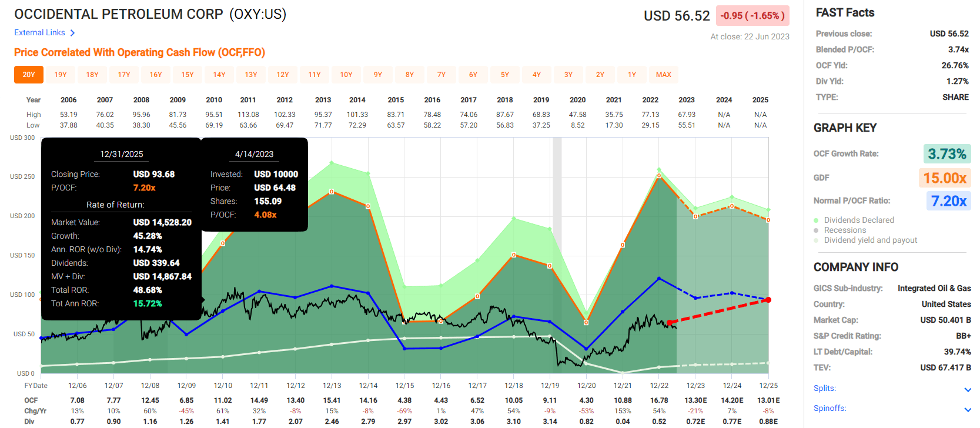The width and height of the screenshot is (980, 428).
Task: Show the 1Y chart range
Action: [632, 75]
